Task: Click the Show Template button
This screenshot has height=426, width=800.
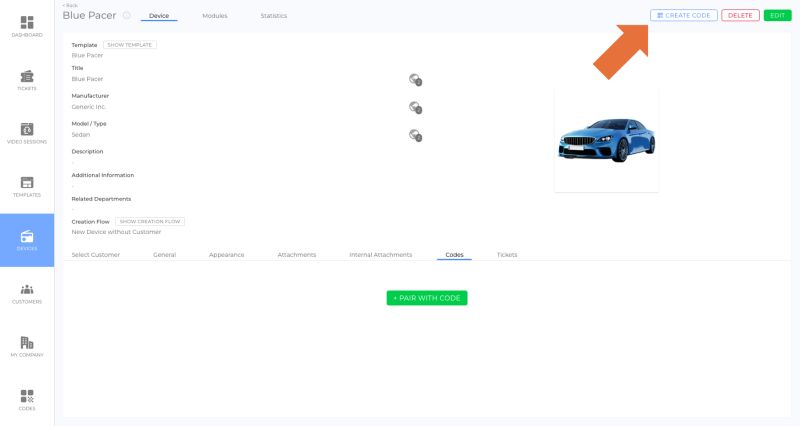Action: point(130,45)
